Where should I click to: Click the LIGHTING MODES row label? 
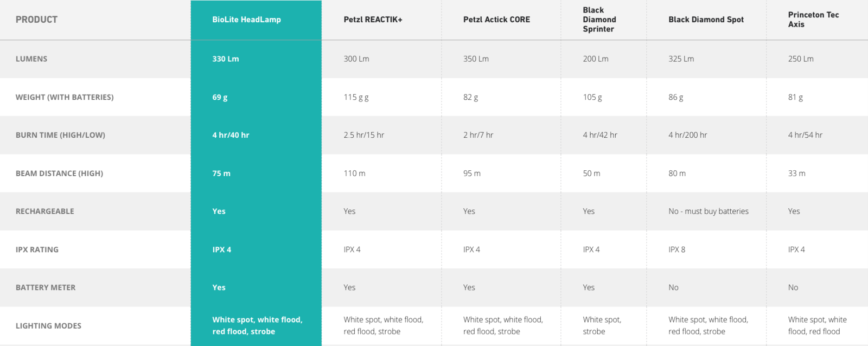(48, 326)
